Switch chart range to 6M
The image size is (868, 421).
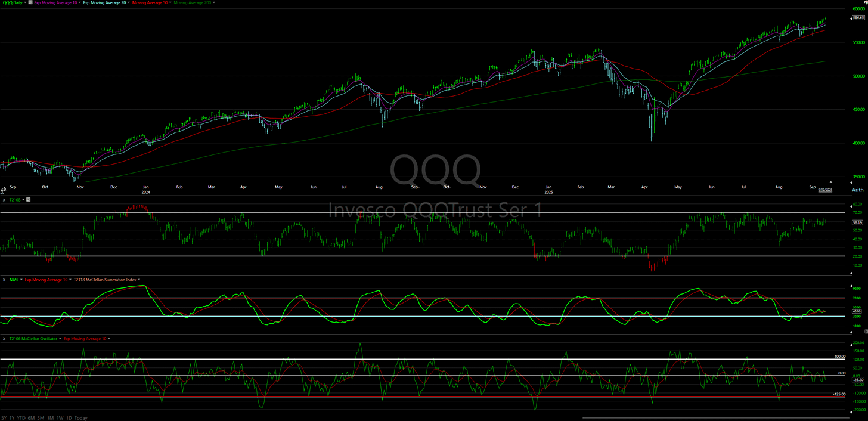[31, 418]
